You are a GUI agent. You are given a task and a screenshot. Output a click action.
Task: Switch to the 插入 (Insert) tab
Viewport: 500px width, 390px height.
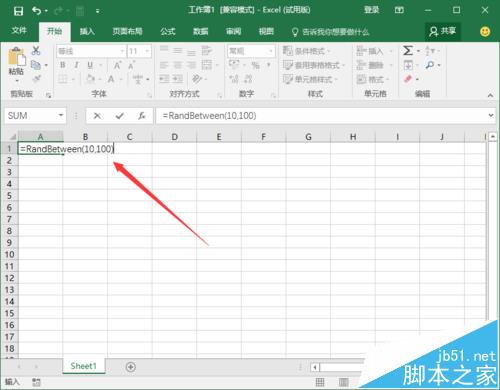point(87,31)
